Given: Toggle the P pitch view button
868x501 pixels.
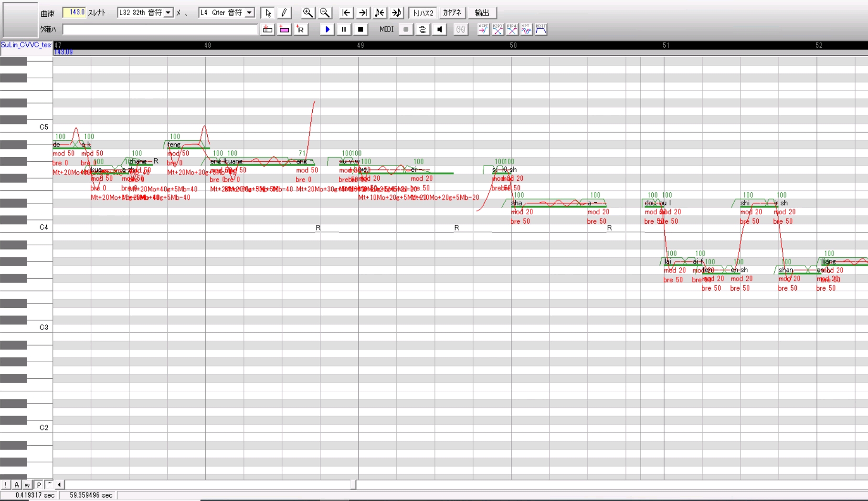Looking at the screenshot, I should (39, 485).
